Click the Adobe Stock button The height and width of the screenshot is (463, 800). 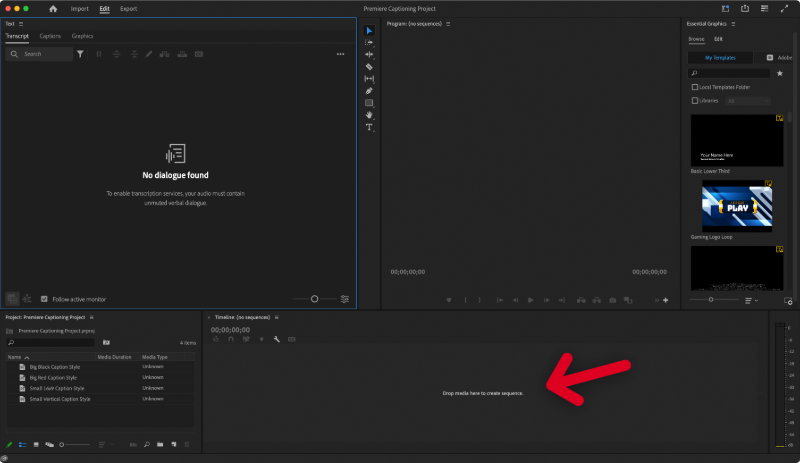(774, 58)
